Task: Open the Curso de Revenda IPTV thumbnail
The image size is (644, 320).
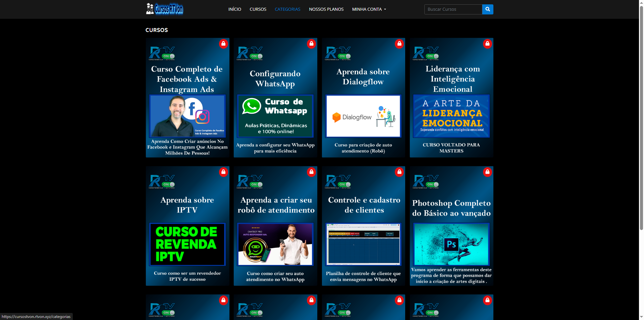Action: (187, 244)
